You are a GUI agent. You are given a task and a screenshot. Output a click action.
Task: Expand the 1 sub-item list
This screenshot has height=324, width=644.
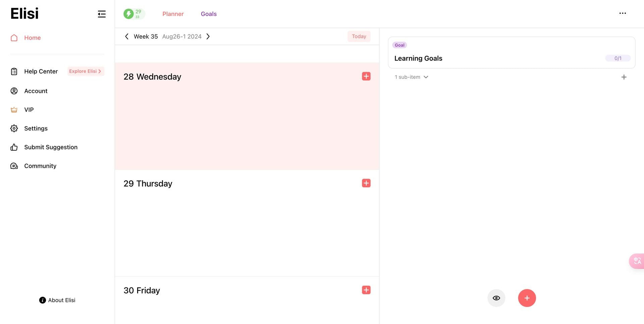pyautogui.click(x=412, y=77)
